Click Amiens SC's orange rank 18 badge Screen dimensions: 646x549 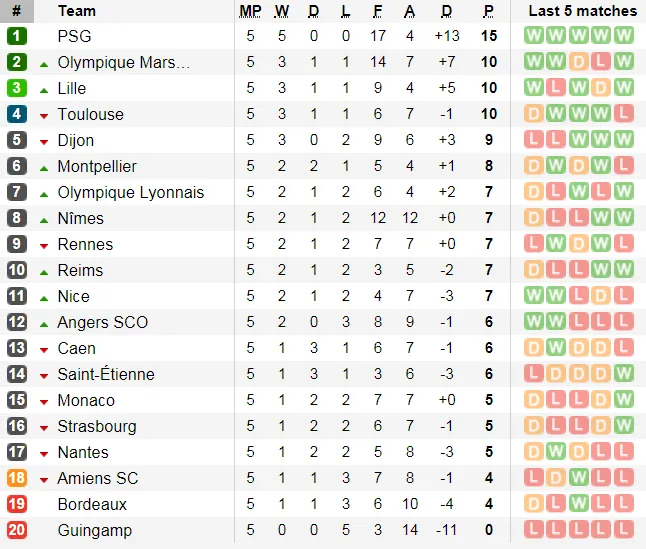17,478
